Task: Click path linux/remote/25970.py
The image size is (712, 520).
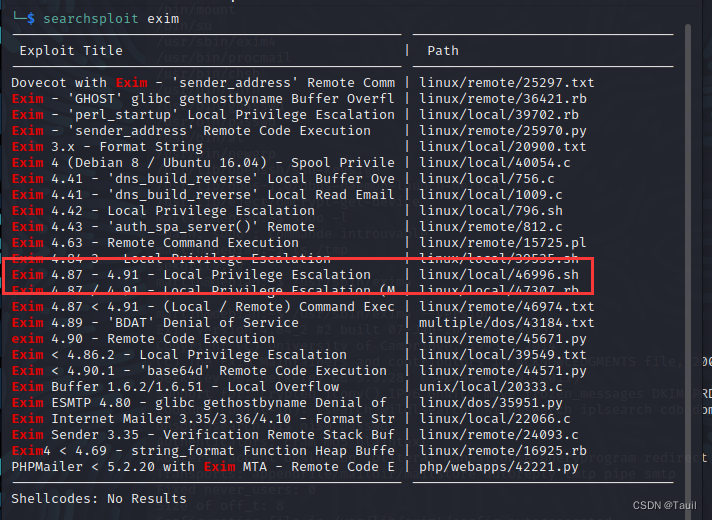Action: pyautogui.click(x=503, y=131)
